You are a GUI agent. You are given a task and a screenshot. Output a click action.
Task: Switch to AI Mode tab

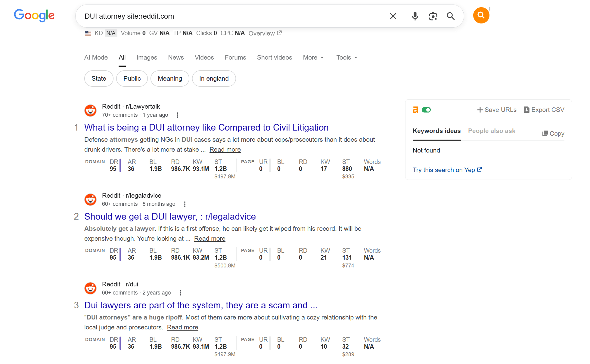[96, 57]
